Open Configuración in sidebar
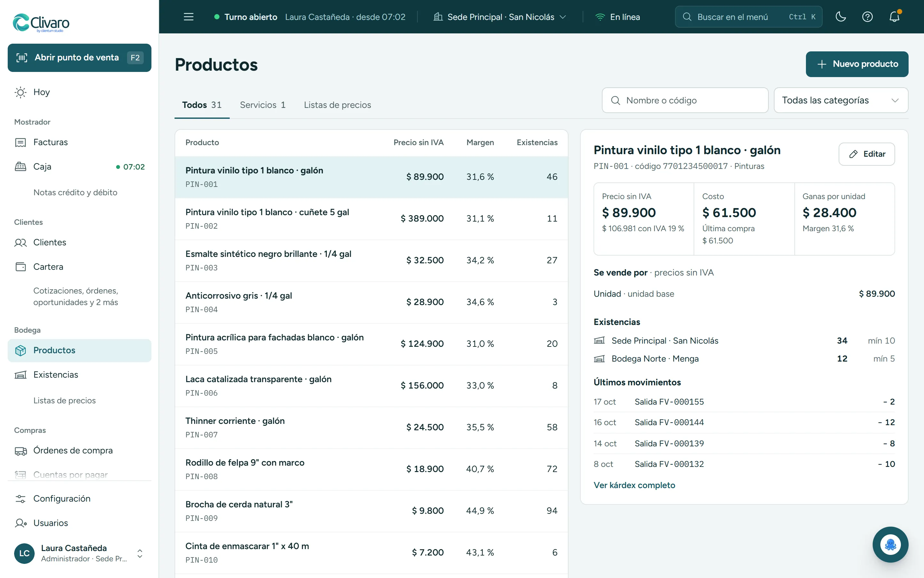 [80, 498]
